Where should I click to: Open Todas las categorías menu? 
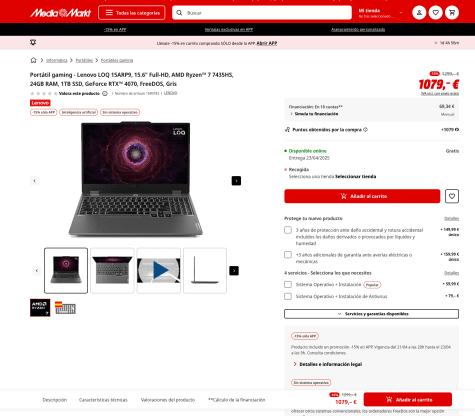coord(132,13)
